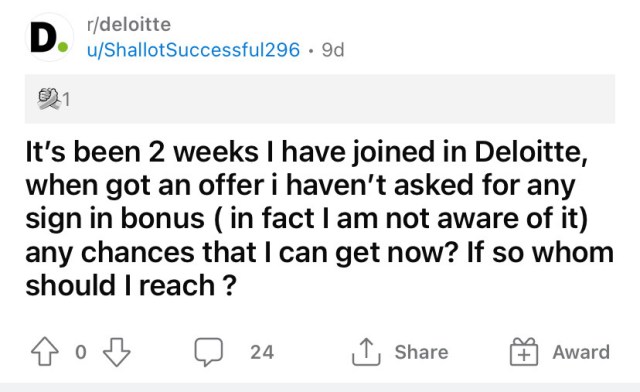Open comments via the speech bubble icon
Image resolution: width=640 pixels, height=392 pixels.
pyautogui.click(x=209, y=352)
